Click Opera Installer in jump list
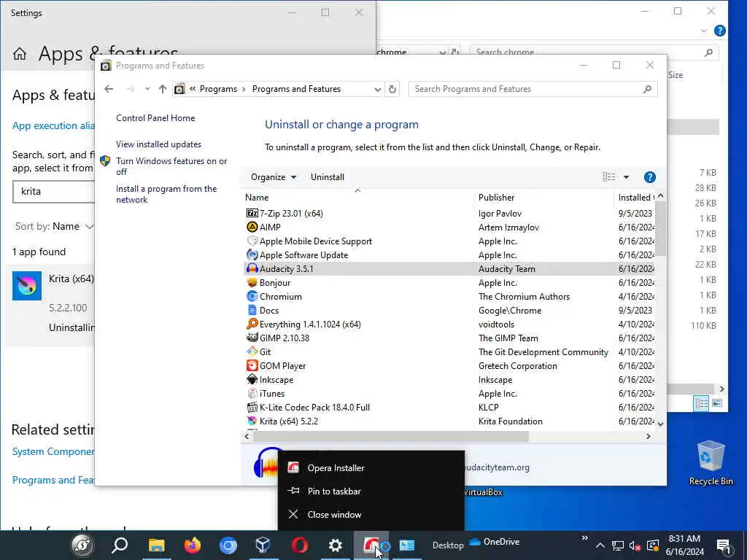Screen dimensions: 747x560 point(371,467)
